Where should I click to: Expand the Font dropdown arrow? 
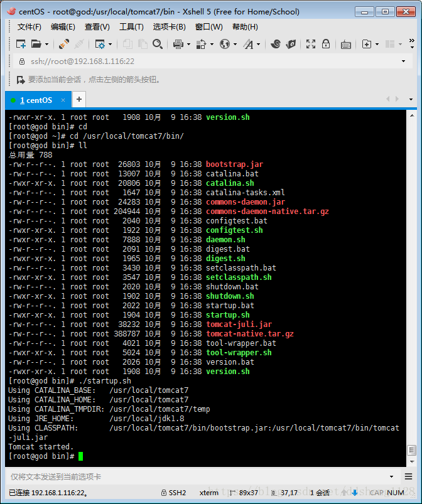258,44
